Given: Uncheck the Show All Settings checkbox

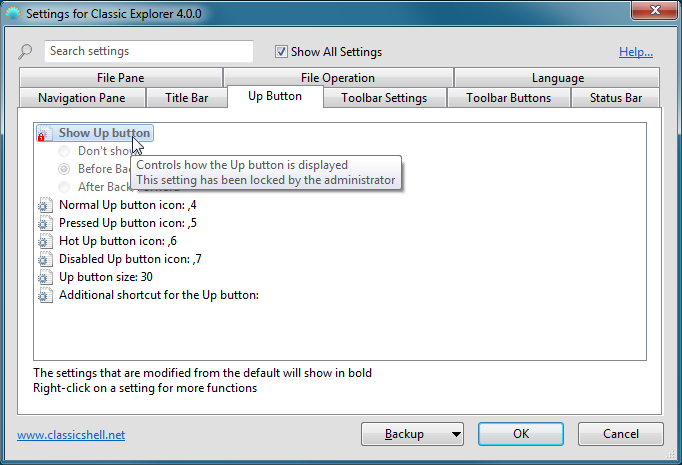Looking at the screenshot, I should click(282, 52).
